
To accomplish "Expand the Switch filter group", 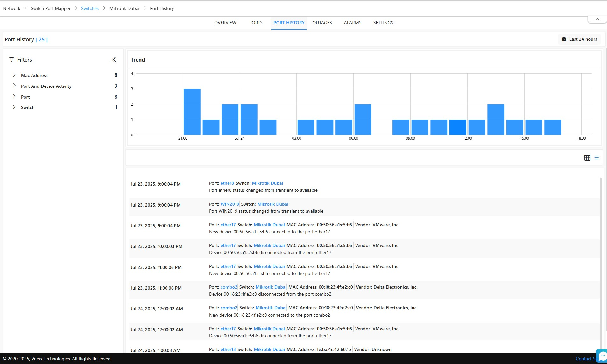I will 14,107.
